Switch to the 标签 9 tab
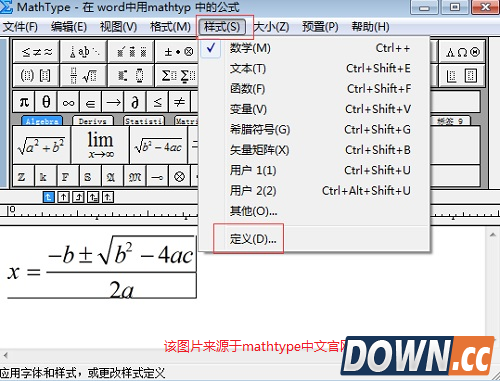500x381 pixels. pos(450,121)
